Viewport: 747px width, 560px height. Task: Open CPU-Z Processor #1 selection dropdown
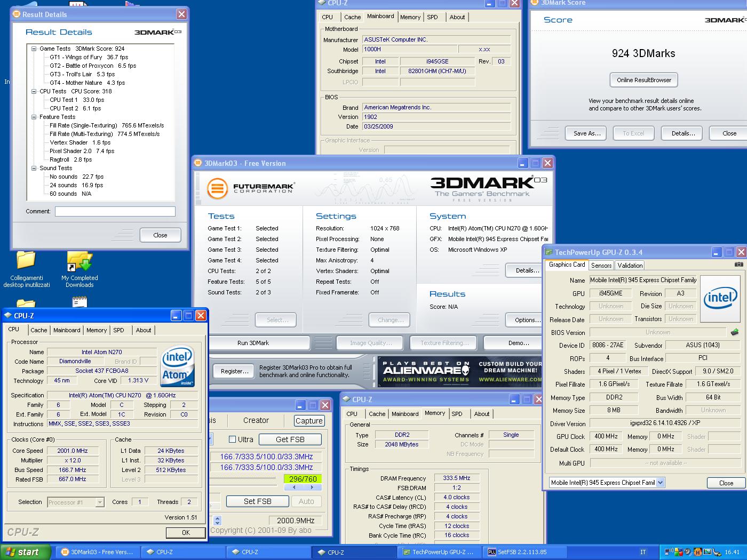tap(100, 502)
